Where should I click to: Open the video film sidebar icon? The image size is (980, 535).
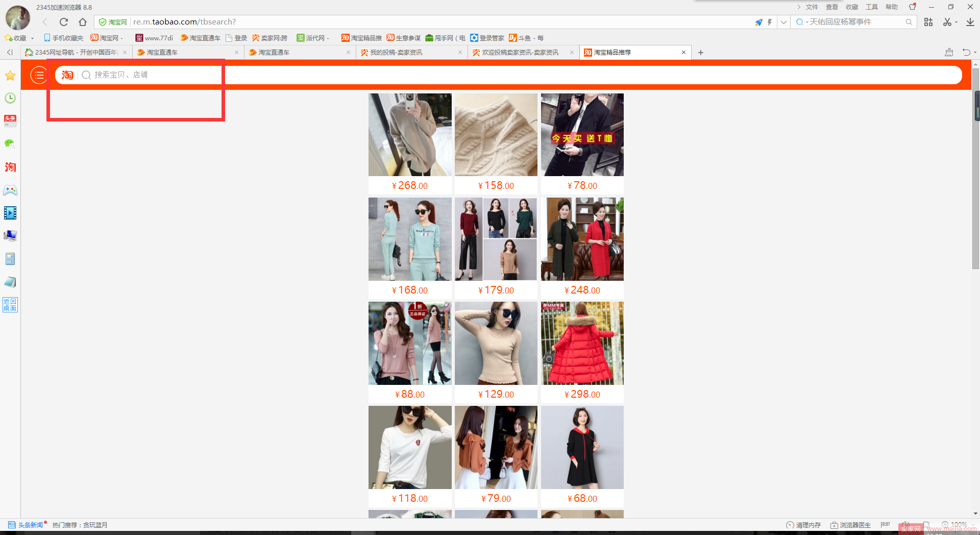[x=10, y=213]
